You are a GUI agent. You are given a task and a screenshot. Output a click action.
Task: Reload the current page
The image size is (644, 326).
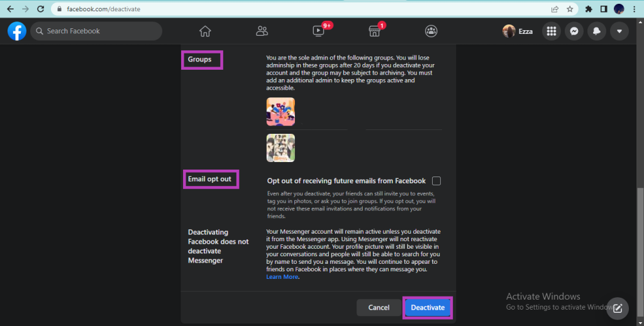click(40, 9)
